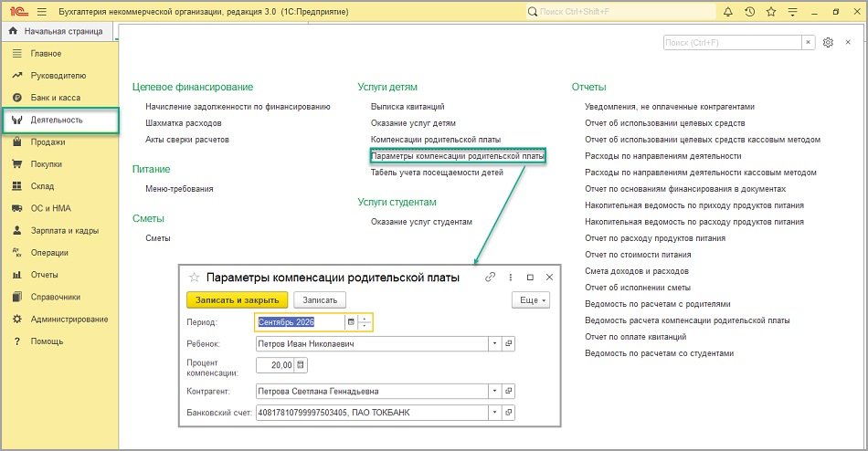
Task: Clear the function panel search box
Action: tap(809, 43)
